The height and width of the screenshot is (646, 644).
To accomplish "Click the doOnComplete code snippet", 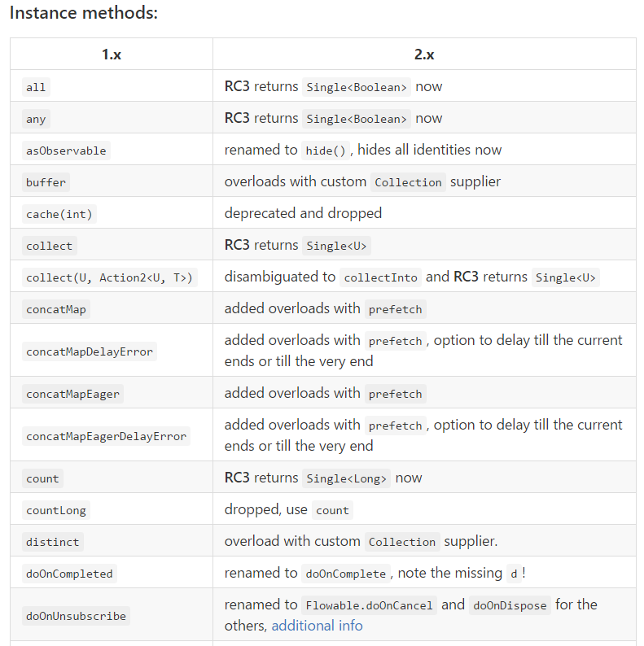I will coord(346,574).
